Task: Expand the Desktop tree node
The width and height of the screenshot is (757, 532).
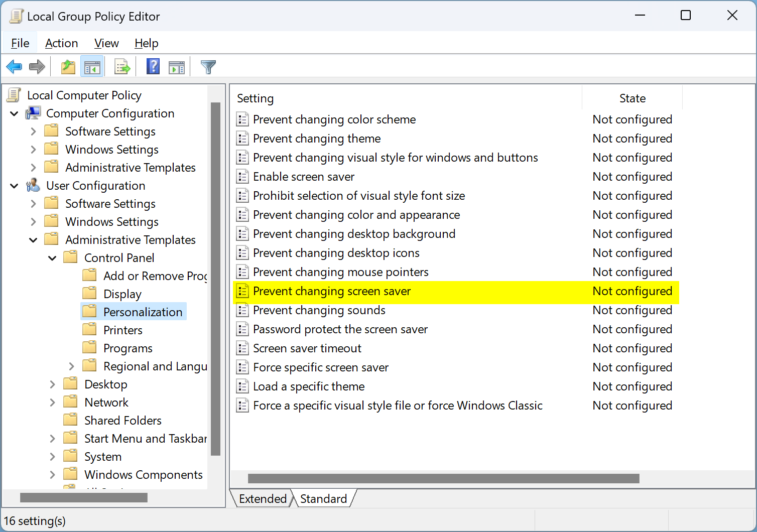Action: (52, 384)
